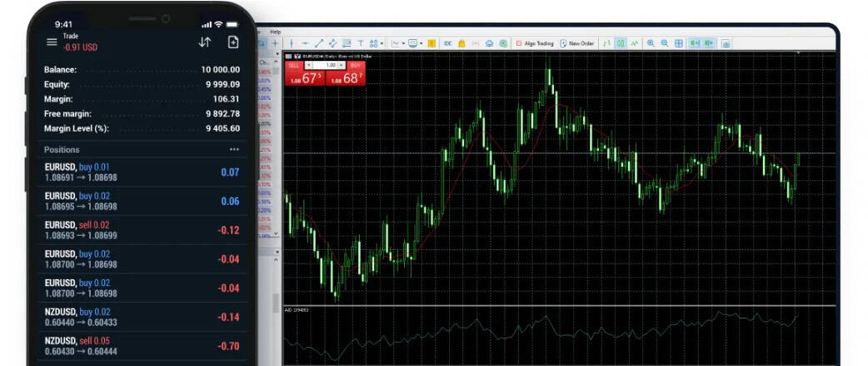Click the -0.91 USD trade total
Image resolution: width=868 pixels, height=366 pixels.
[x=80, y=48]
